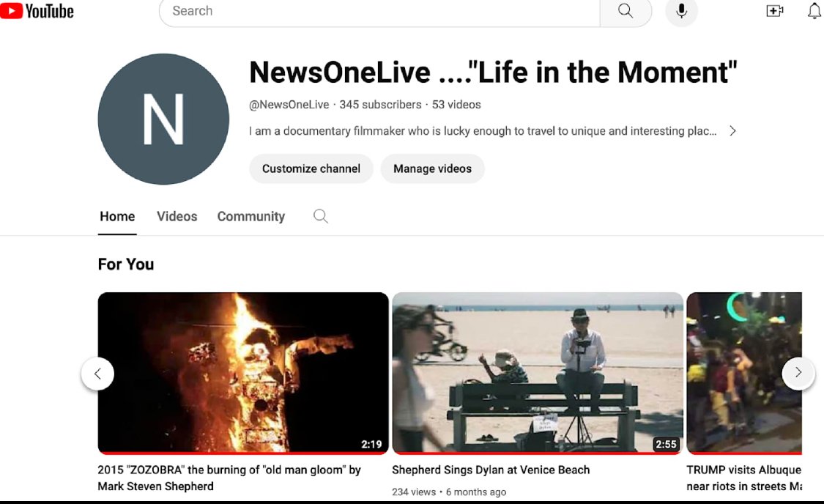The width and height of the screenshot is (824, 504).
Task: Click the "For You" section heading
Action: [x=125, y=264]
